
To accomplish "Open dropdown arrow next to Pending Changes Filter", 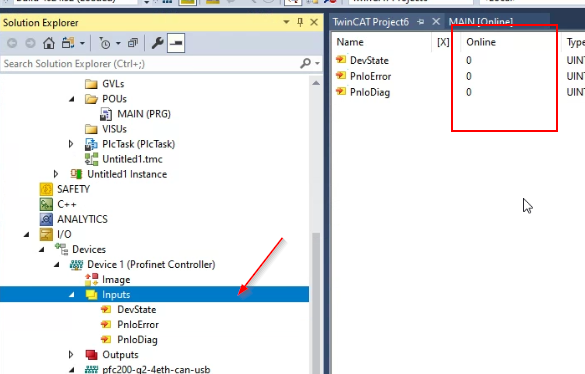I will [x=118, y=43].
